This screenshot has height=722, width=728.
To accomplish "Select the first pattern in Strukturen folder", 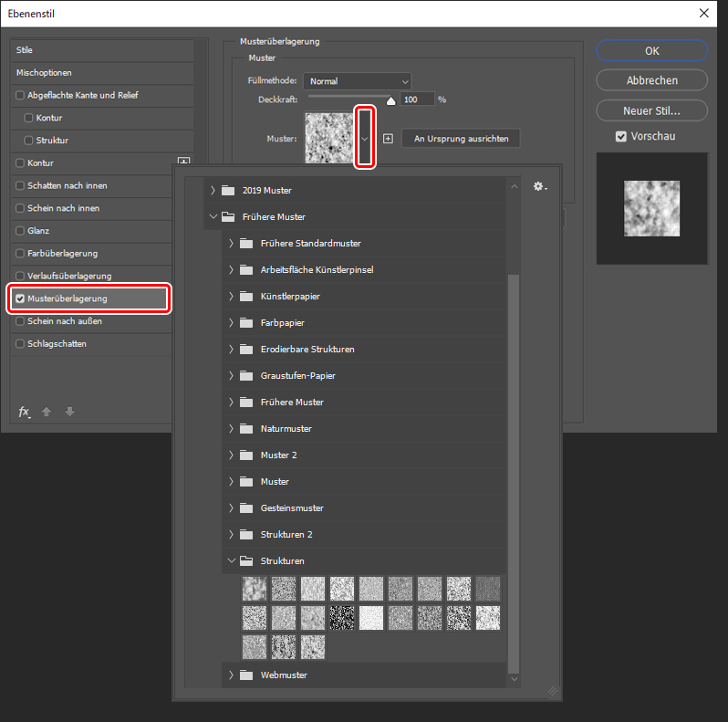I will point(254,588).
